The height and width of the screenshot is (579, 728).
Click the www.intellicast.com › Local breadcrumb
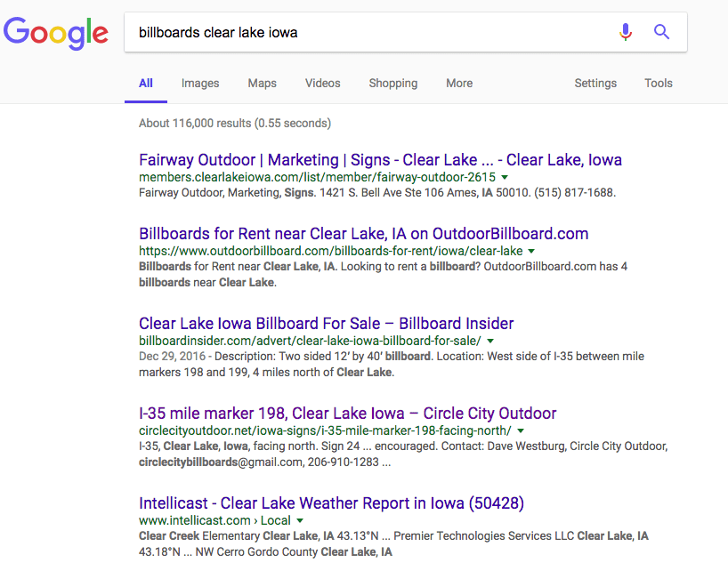coord(214,520)
